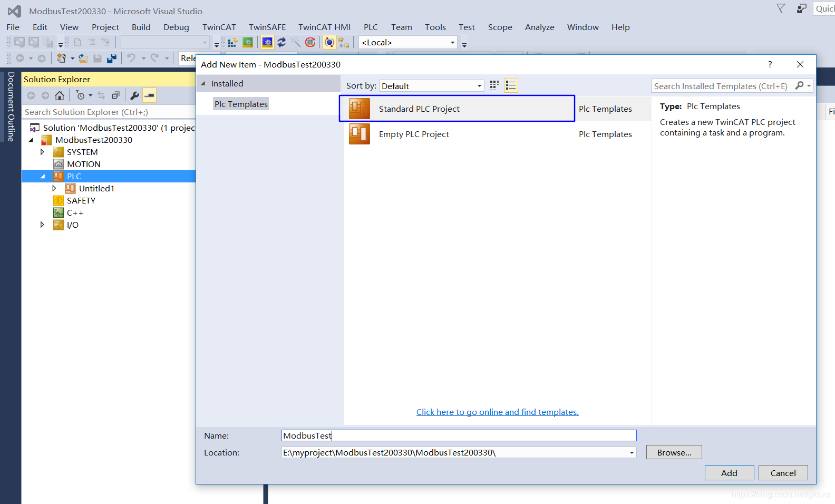
Task: Collapse the ModbusTest200330 project node
Action: (x=31, y=140)
